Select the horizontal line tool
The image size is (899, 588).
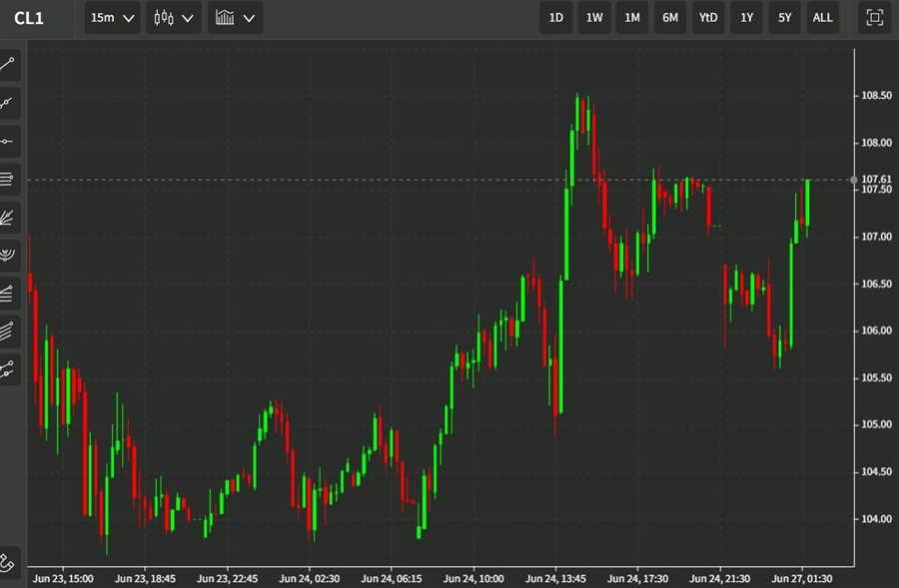pyautogui.click(x=8, y=141)
